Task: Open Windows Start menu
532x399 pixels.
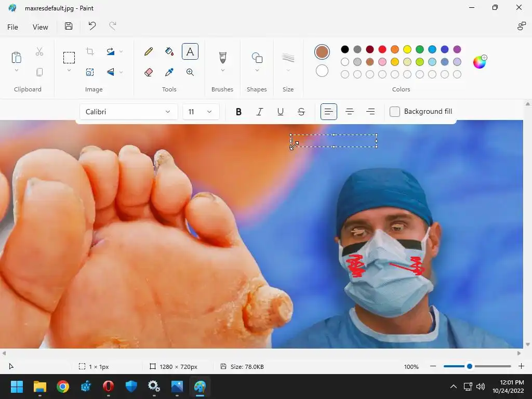Action: (x=17, y=387)
